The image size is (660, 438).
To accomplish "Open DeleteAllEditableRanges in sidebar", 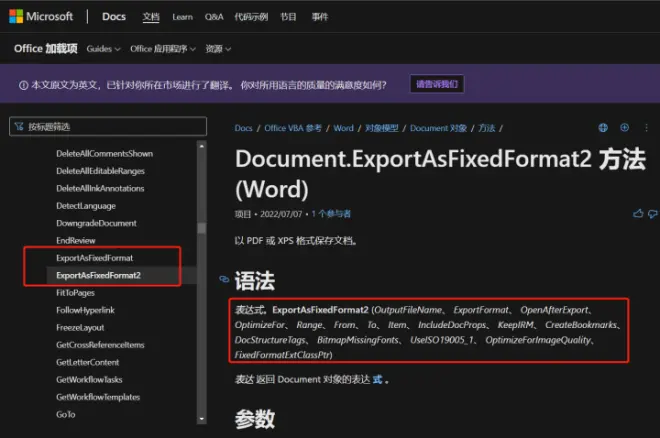I will coord(100,171).
